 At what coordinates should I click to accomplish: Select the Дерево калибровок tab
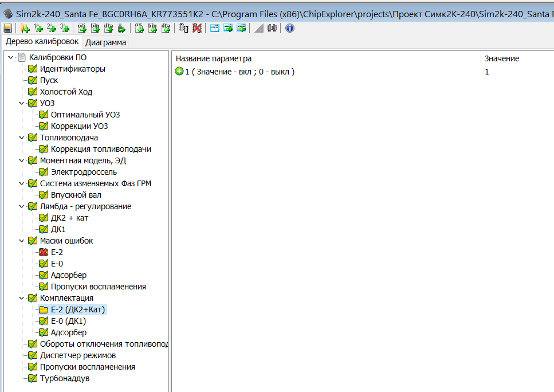pyautogui.click(x=42, y=42)
